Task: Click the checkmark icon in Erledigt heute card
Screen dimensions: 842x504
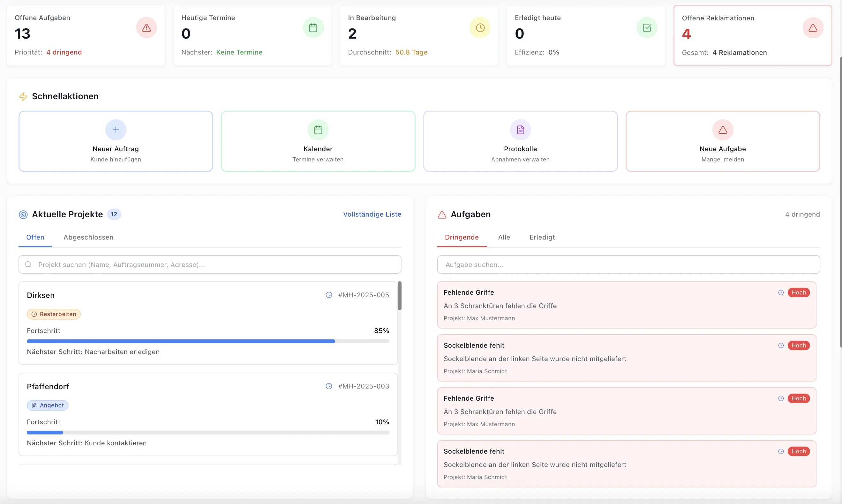Action: pos(647,27)
